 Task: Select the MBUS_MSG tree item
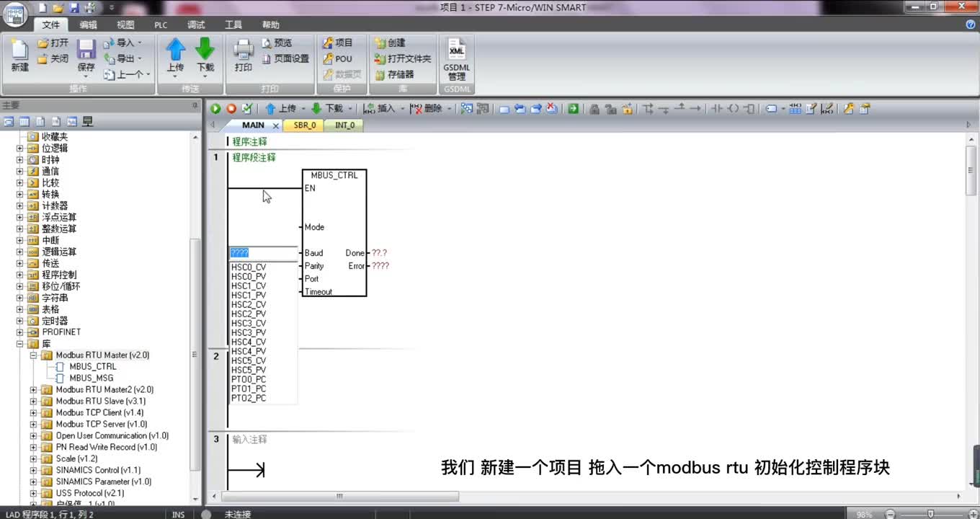[x=91, y=378]
